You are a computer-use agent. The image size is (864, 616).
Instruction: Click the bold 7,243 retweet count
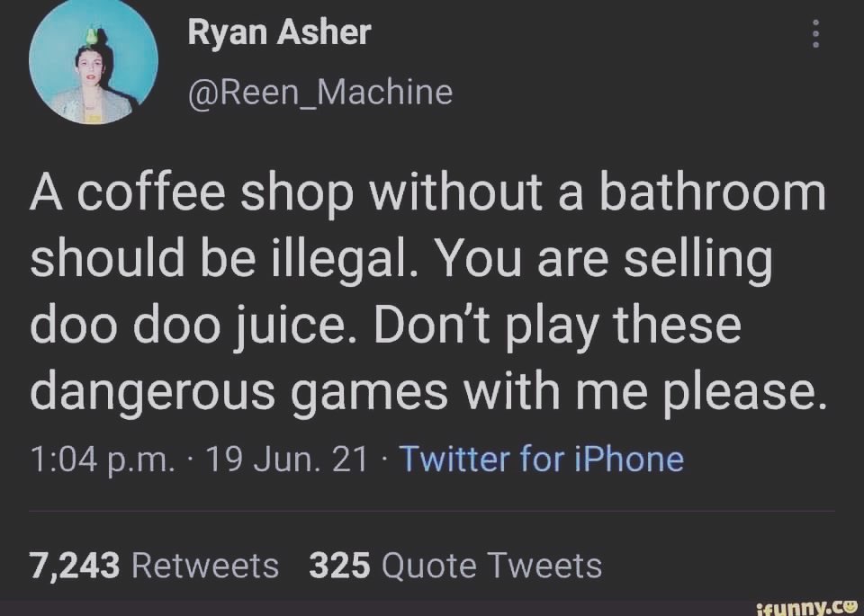click(75, 566)
